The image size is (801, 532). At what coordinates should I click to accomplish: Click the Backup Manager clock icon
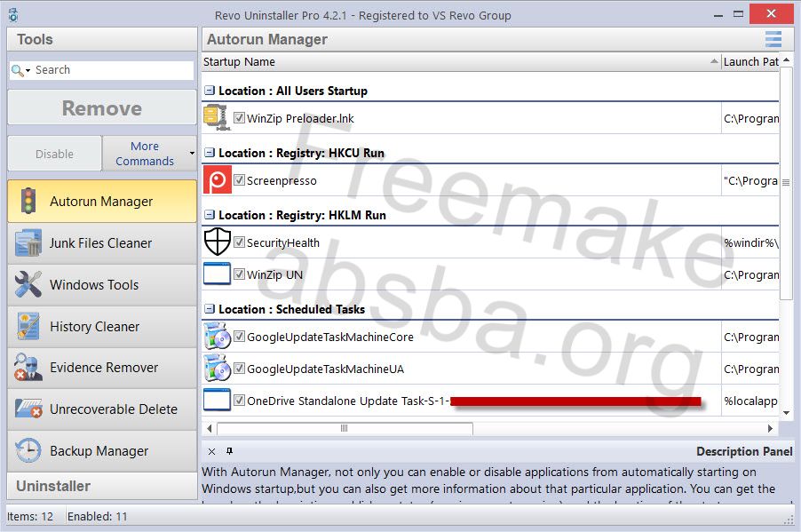pos(28,451)
